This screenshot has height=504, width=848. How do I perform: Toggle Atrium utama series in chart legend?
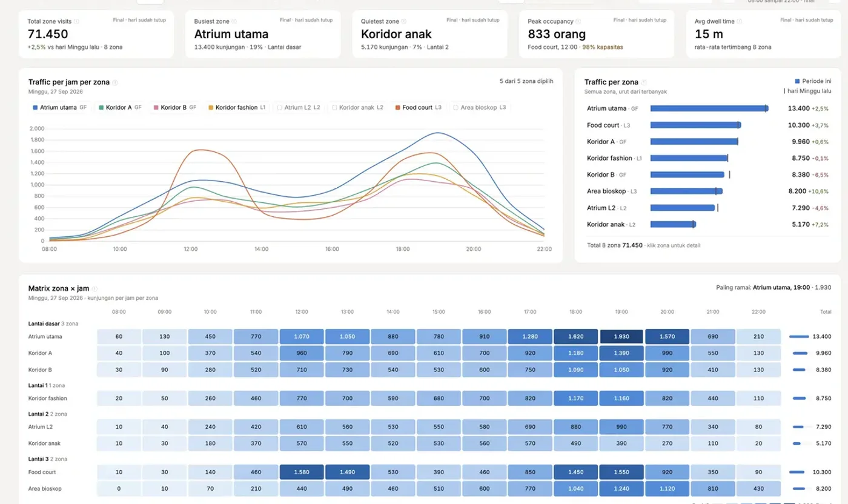point(60,107)
